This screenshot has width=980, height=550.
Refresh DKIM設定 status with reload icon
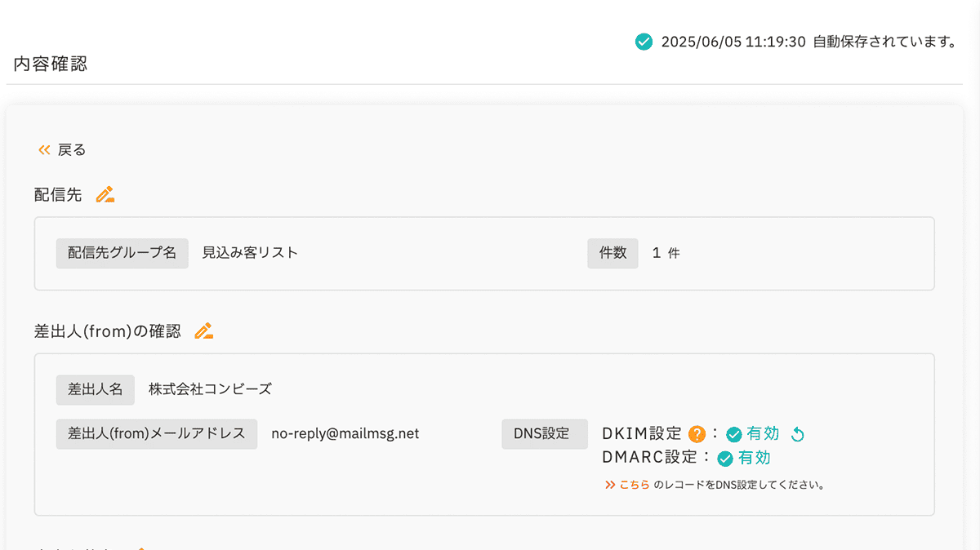pos(799,433)
